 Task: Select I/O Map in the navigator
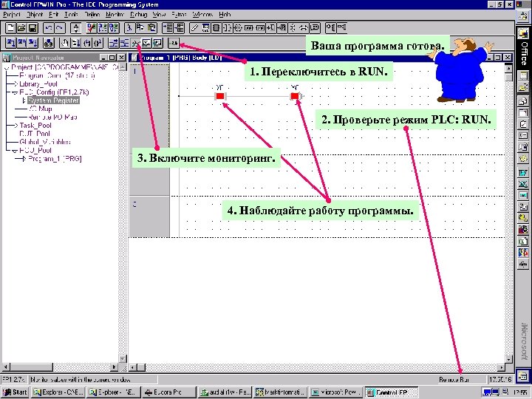point(40,109)
